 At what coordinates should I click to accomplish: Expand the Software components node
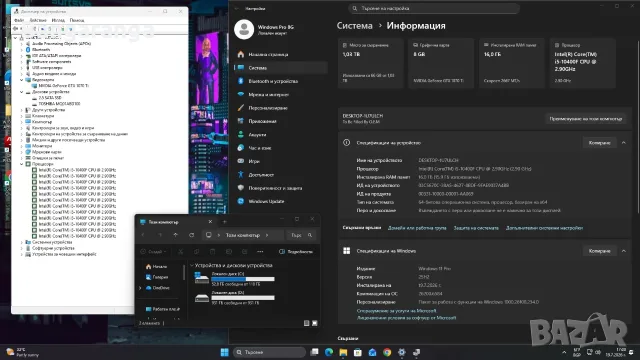[x=22, y=62]
